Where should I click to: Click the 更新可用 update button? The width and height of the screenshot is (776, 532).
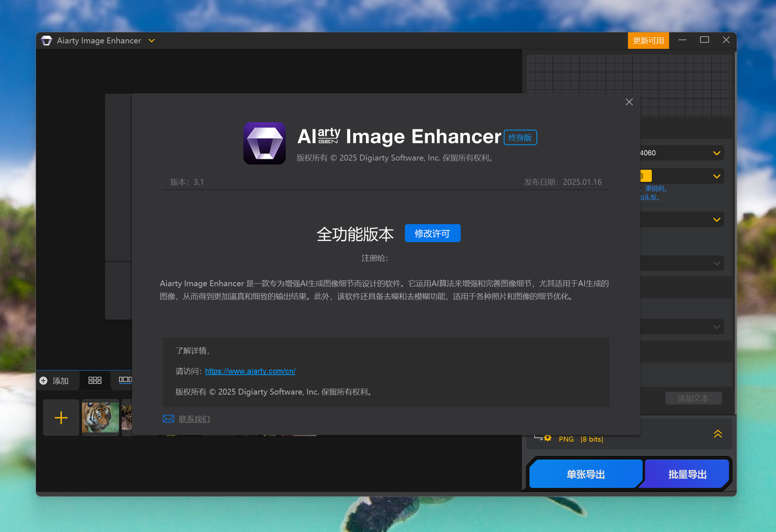[x=648, y=40]
